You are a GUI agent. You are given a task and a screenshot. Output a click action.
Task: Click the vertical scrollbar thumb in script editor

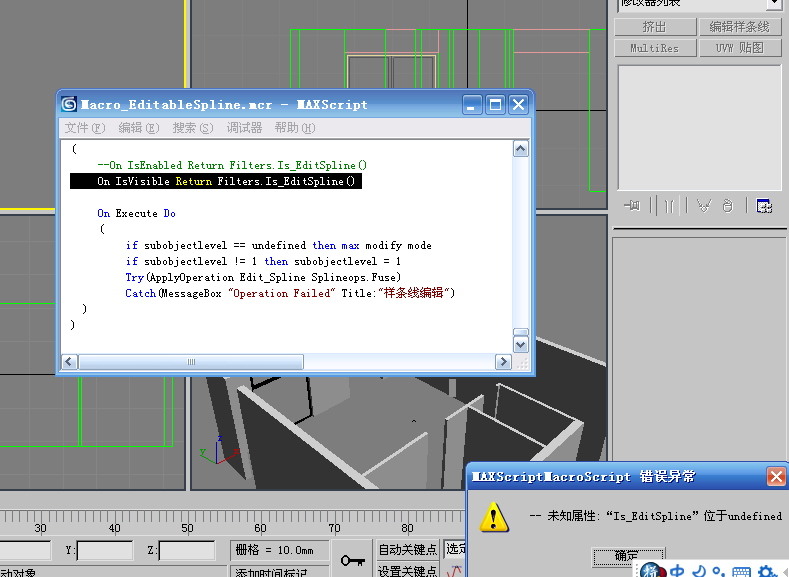pos(520,332)
